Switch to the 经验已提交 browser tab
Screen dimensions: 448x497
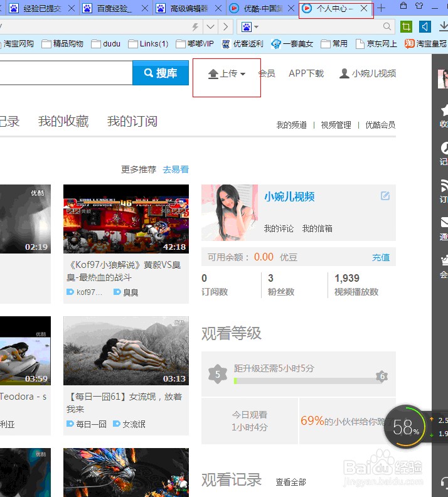click(41, 9)
